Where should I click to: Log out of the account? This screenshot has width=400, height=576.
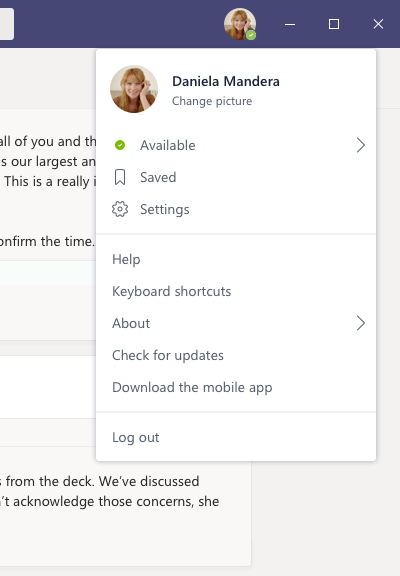click(x=236, y=437)
